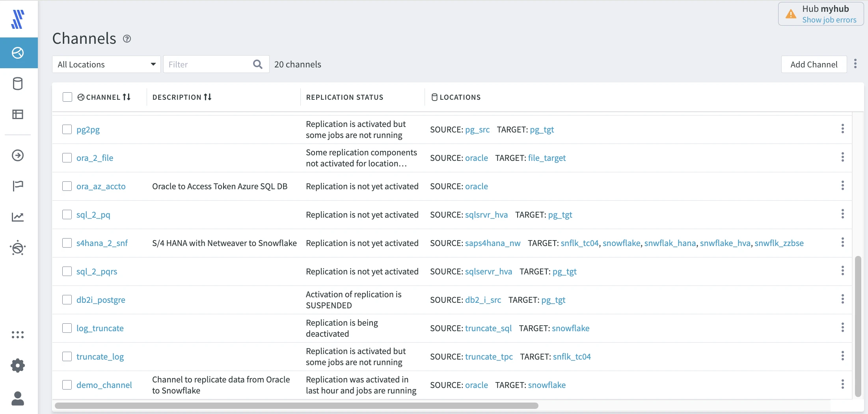Open the flag icon in sidebar
The width and height of the screenshot is (868, 414).
18,186
